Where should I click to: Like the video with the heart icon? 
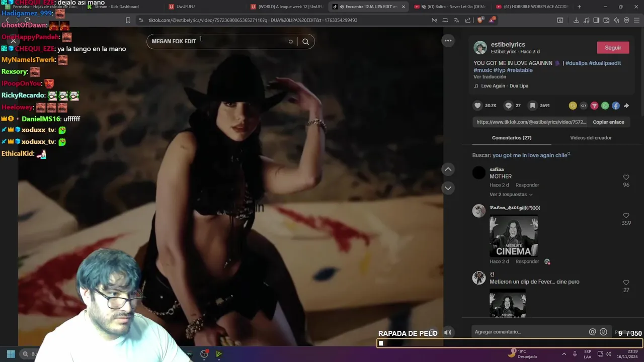pyautogui.click(x=477, y=106)
